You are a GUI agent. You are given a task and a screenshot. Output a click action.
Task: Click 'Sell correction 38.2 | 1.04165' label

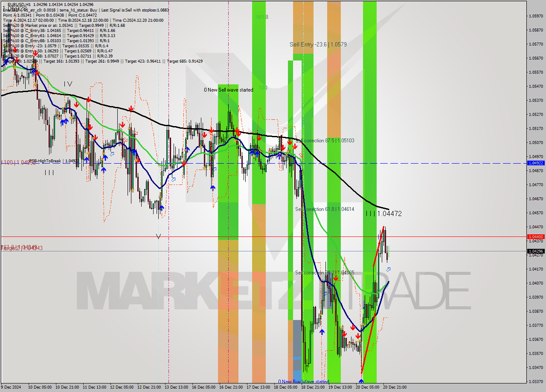325,273
